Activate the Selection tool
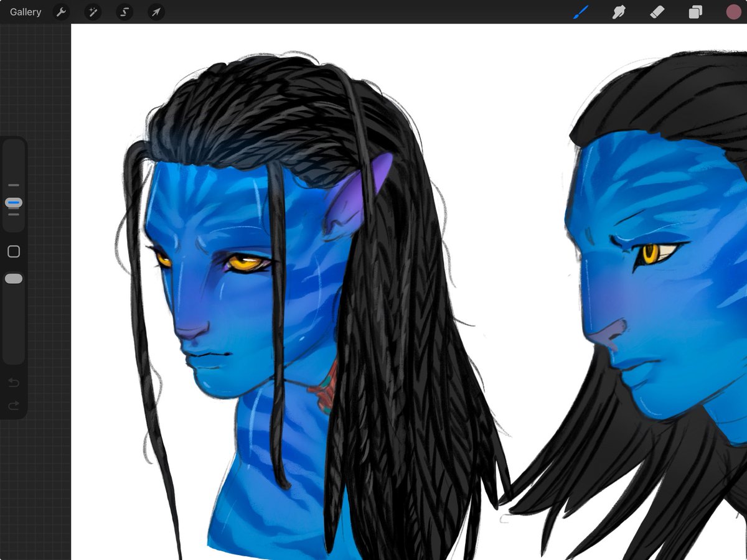747x560 pixels. (125, 12)
